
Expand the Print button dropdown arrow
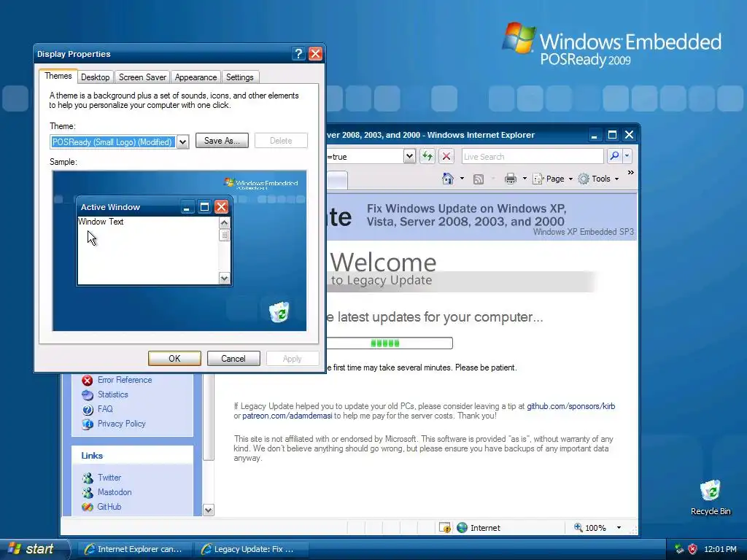[x=525, y=179]
